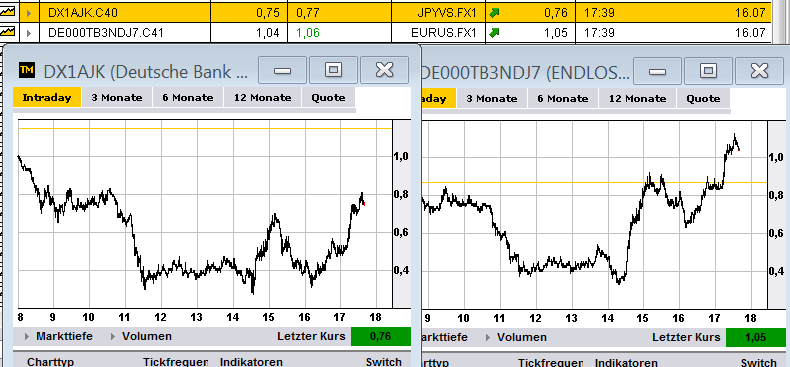Click Letzter Kurs value 1,05
The height and width of the screenshot is (367, 790).
[x=755, y=337]
